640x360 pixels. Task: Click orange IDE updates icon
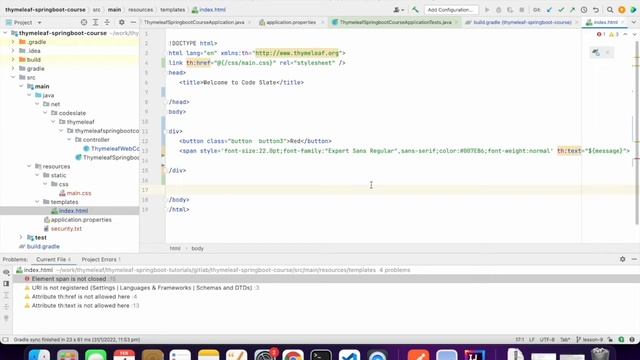point(622,10)
